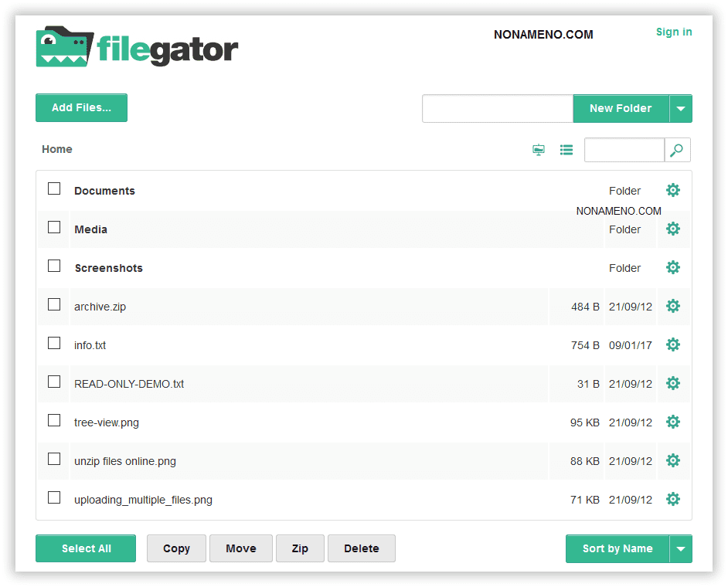Viewport: 728px width, 587px height.
Task: Switch to thumbnail view icon
Action: click(539, 150)
